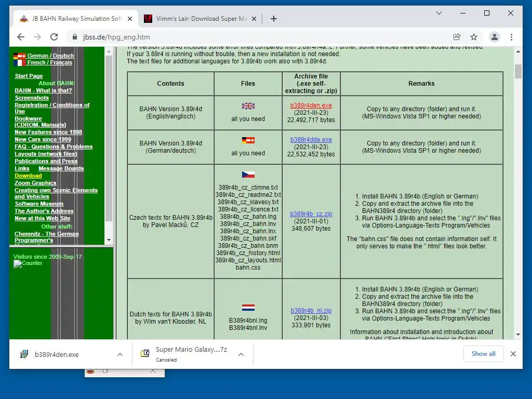Go back to the previous page
Screen dimensions: 532x399
click(21, 37)
